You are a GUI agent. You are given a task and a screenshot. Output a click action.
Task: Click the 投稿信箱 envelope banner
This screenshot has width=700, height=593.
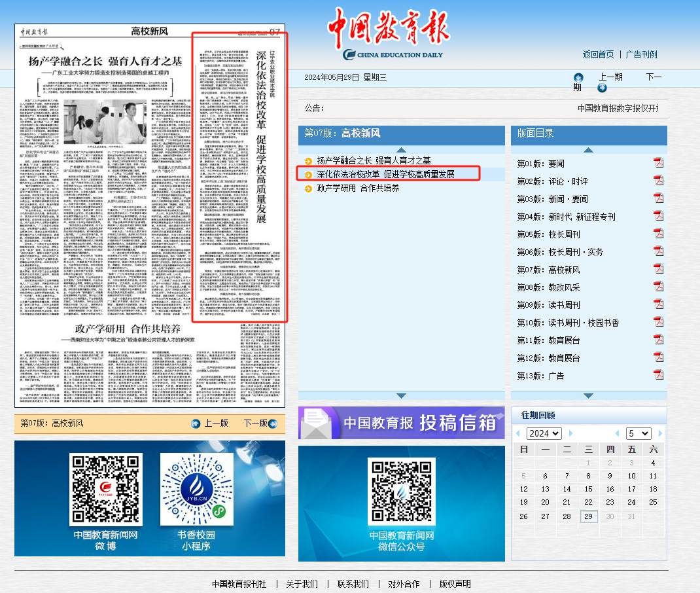coord(401,423)
